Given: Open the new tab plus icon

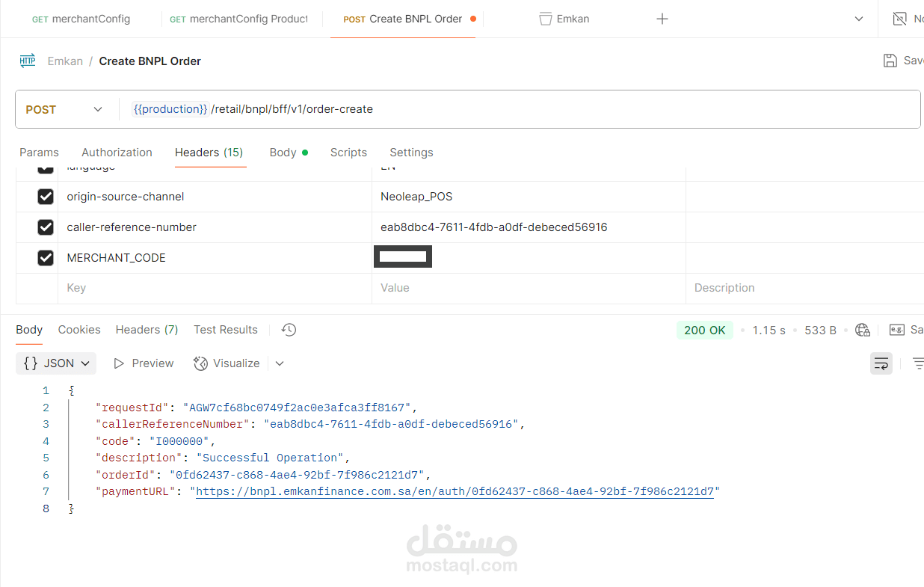Looking at the screenshot, I should (x=662, y=19).
